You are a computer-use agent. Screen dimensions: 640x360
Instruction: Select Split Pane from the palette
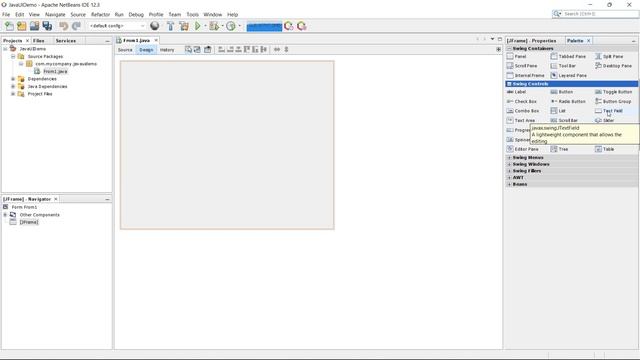click(x=609, y=56)
